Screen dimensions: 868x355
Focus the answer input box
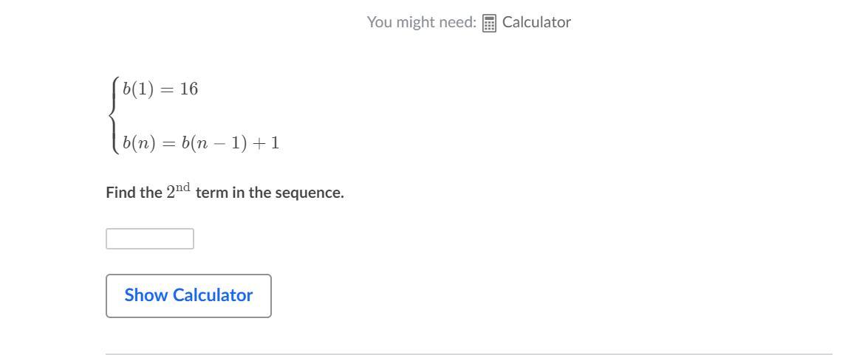(150, 239)
